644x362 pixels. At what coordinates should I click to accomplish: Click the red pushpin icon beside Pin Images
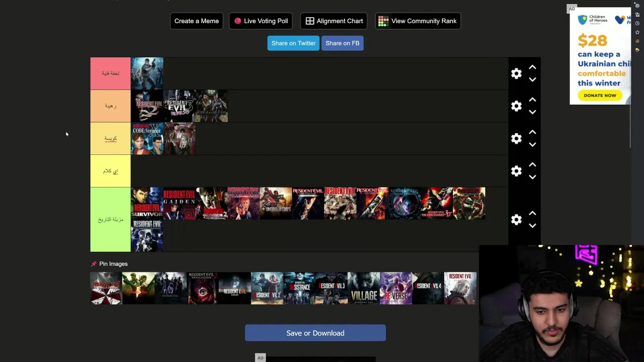click(x=94, y=264)
